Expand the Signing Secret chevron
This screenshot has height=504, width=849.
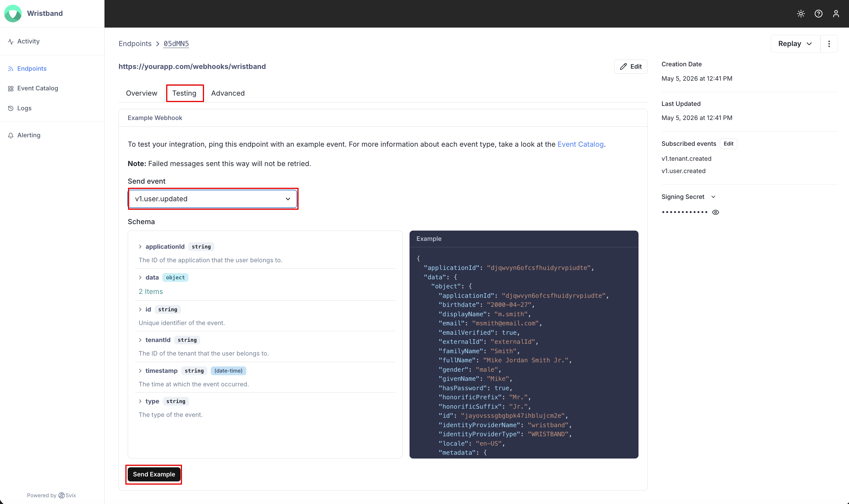pos(713,197)
